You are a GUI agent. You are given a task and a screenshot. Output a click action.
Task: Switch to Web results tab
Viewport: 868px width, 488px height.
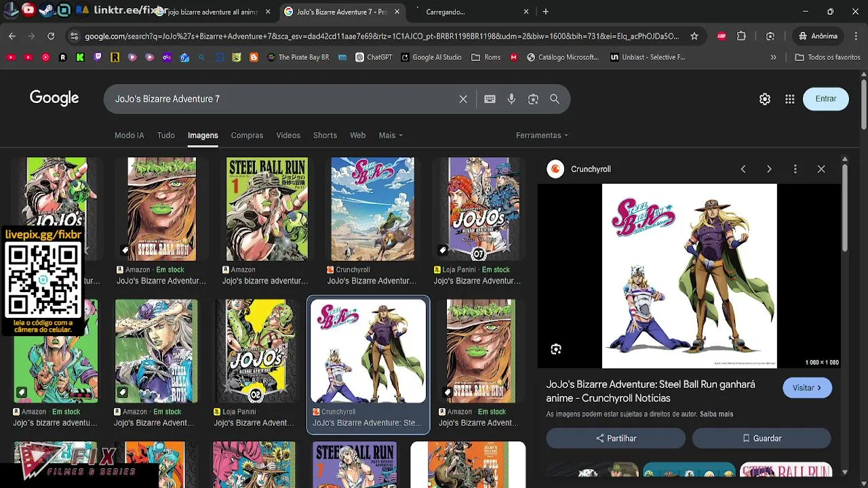click(357, 136)
